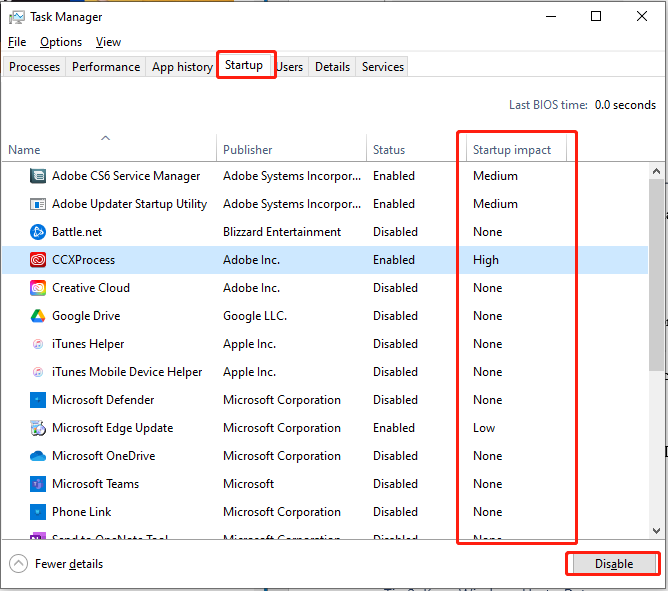Image resolution: width=668 pixels, height=591 pixels.
Task: Click the Adobe Updater Startup Utility icon
Action: tap(37, 204)
